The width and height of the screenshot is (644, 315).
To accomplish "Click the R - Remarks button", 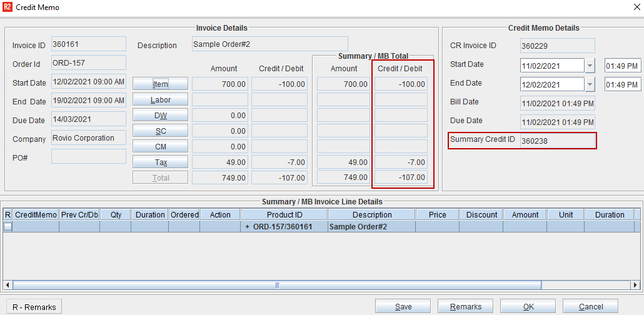I will pos(34,307).
